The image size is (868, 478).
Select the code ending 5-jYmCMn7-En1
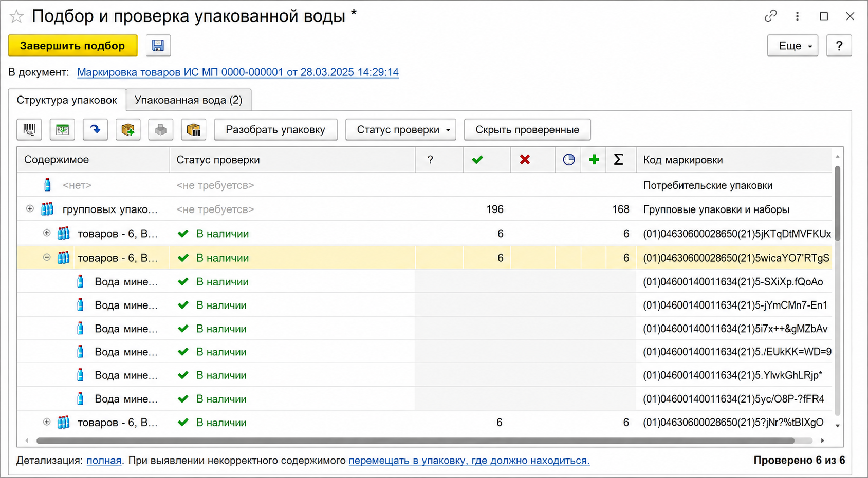pos(735,305)
